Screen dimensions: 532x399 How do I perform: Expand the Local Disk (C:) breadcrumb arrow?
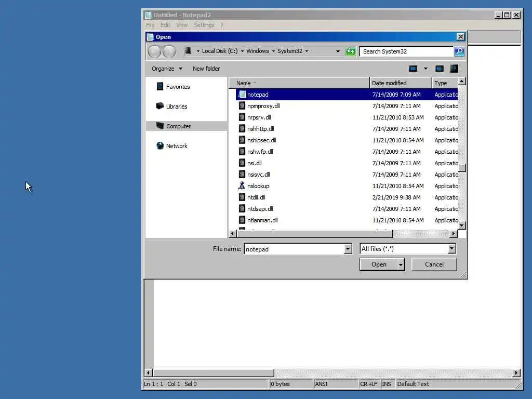click(242, 51)
